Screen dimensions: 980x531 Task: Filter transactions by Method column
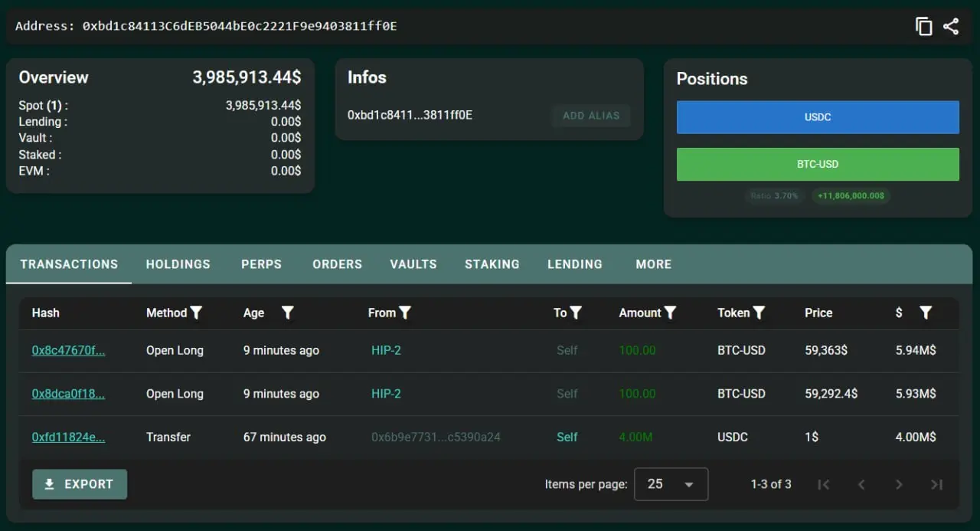[x=196, y=313]
